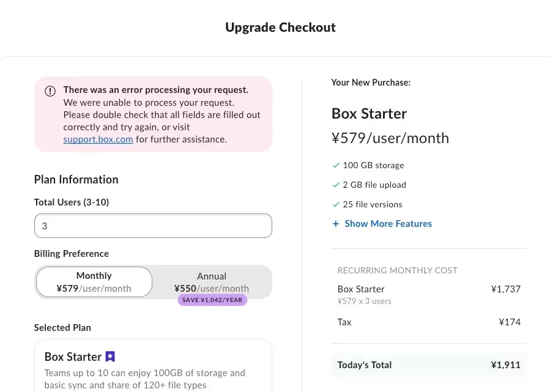Click the Box Starter bookmark star badge
The height and width of the screenshot is (392, 550).
click(110, 357)
